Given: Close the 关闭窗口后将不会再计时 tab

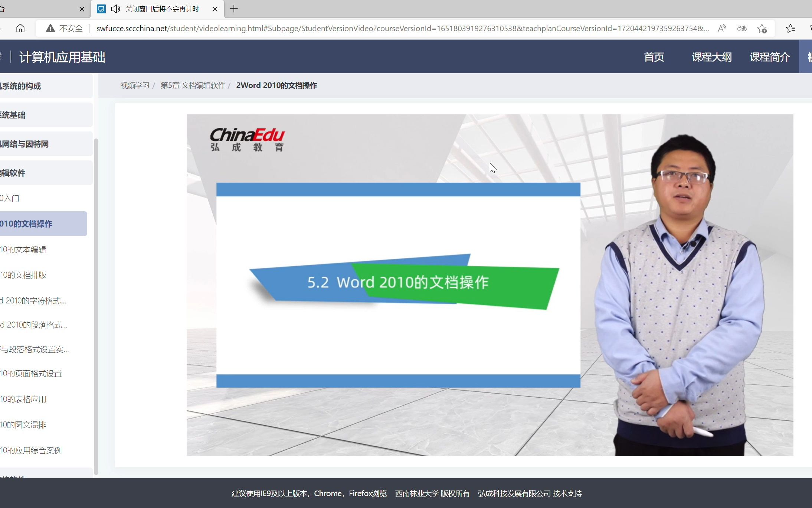Looking at the screenshot, I should pyautogui.click(x=215, y=9).
